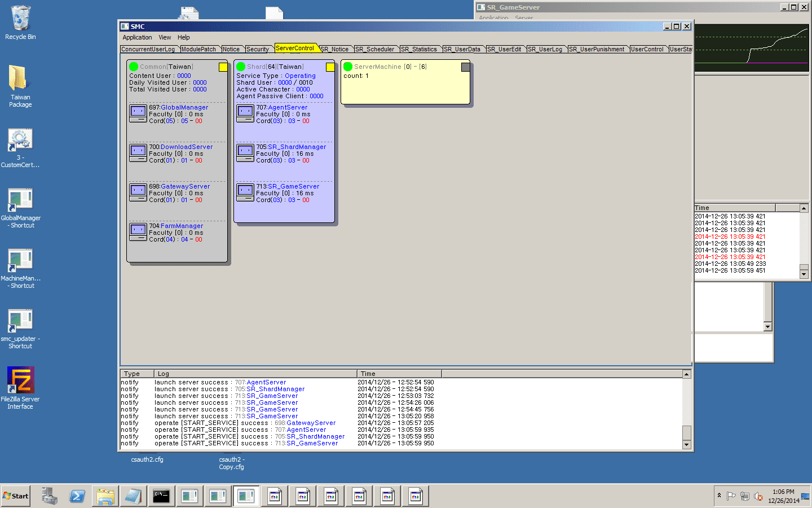Open the CustomCert shortcut icon
This screenshot has height=508, width=812.
(x=20, y=148)
